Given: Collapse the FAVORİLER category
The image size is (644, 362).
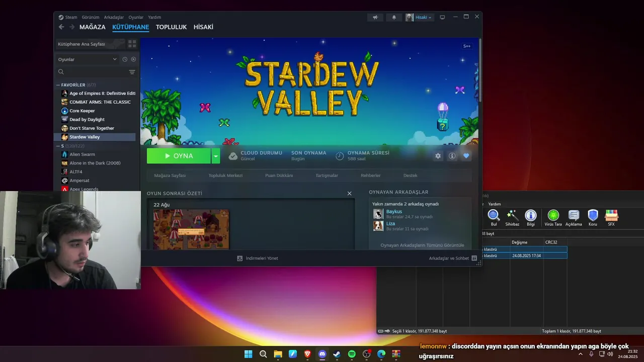Looking at the screenshot, I should pos(58,85).
